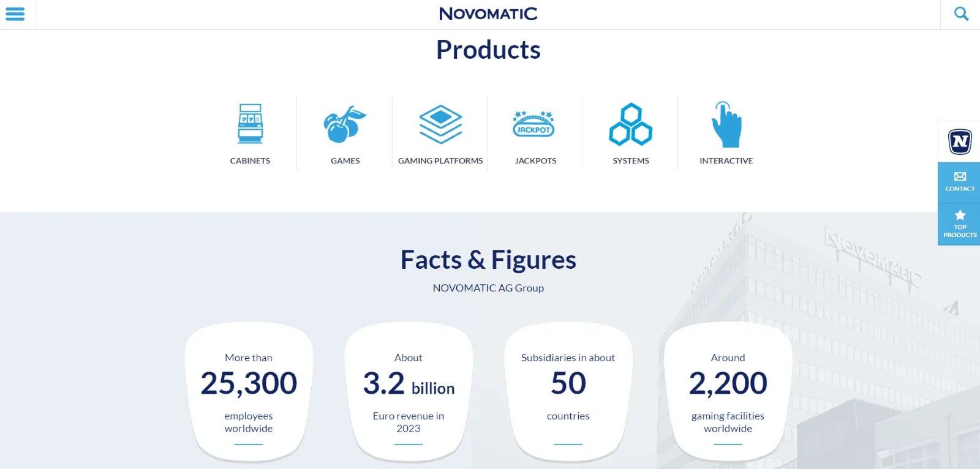
Task: Open the hamburger navigation menu
Action: pos(15,14)
